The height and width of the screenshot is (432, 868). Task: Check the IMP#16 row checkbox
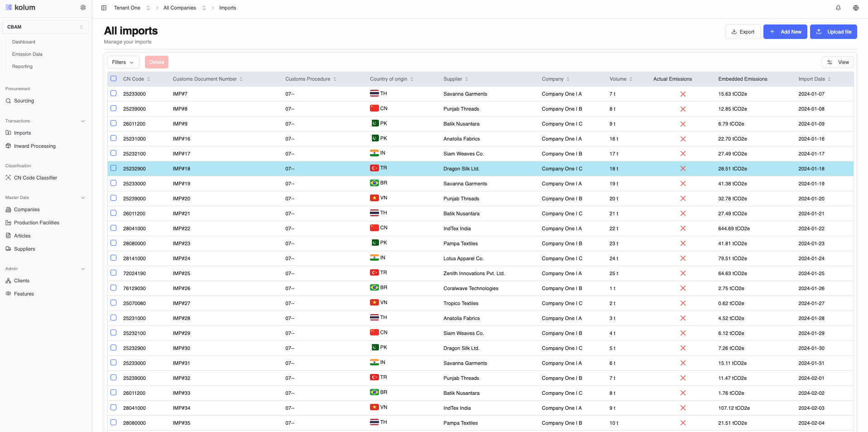[114, 138]
